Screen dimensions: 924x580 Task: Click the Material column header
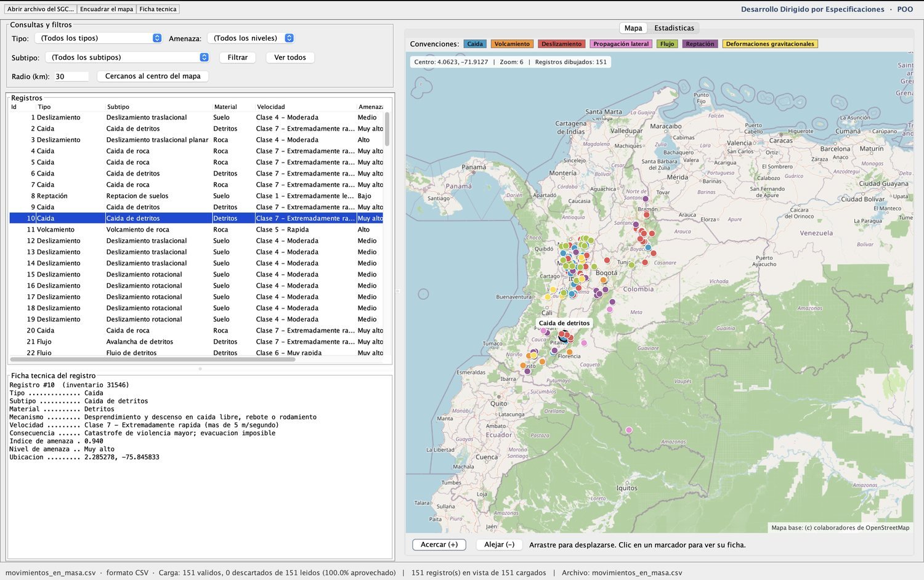(233, 107)
